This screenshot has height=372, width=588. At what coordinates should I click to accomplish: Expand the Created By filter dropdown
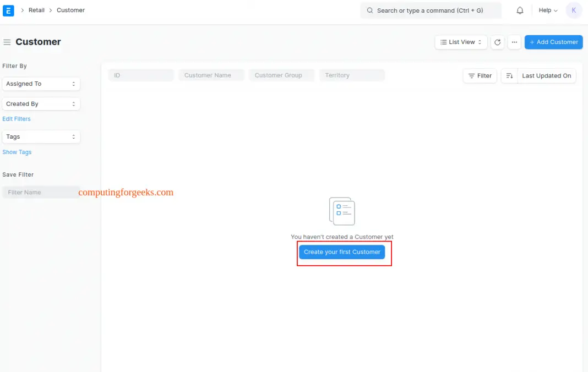[41, 104]
